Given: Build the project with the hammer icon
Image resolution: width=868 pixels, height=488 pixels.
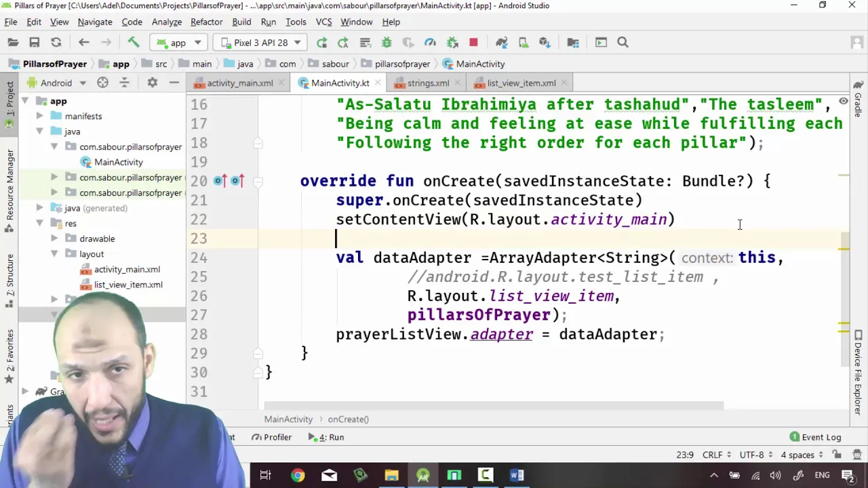Looking at the screenshot, I should (x=134, y=43).
